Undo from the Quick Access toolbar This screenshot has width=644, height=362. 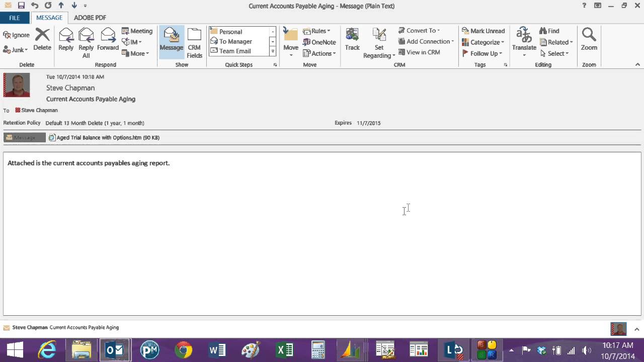pyautogui.click(x=35, y=6)
